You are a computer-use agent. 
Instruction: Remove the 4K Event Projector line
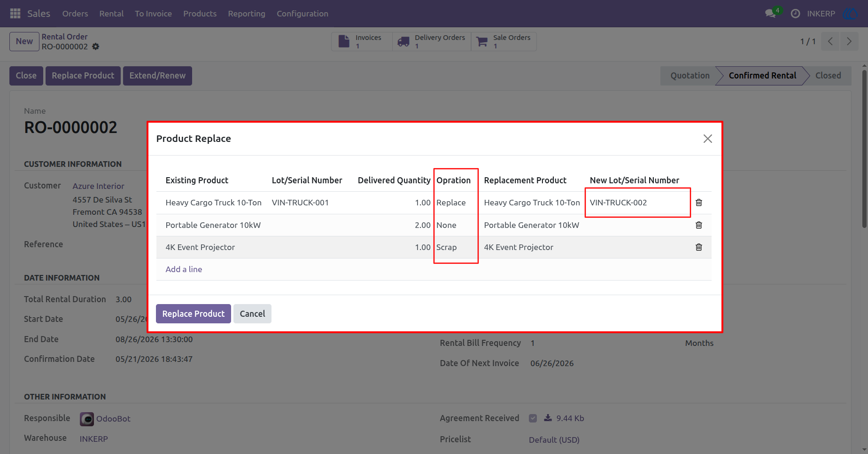pyautogui.click(x=698, y=247)
